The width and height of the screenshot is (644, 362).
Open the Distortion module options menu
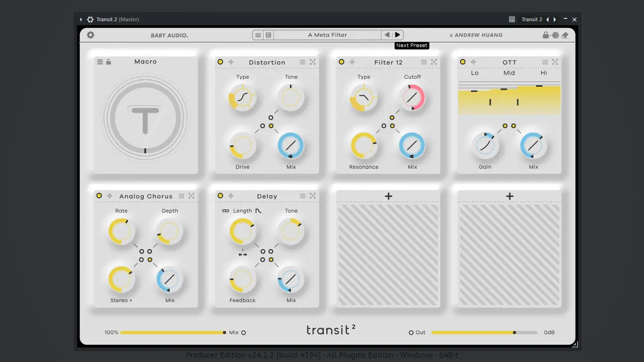[x=304, y=62]
